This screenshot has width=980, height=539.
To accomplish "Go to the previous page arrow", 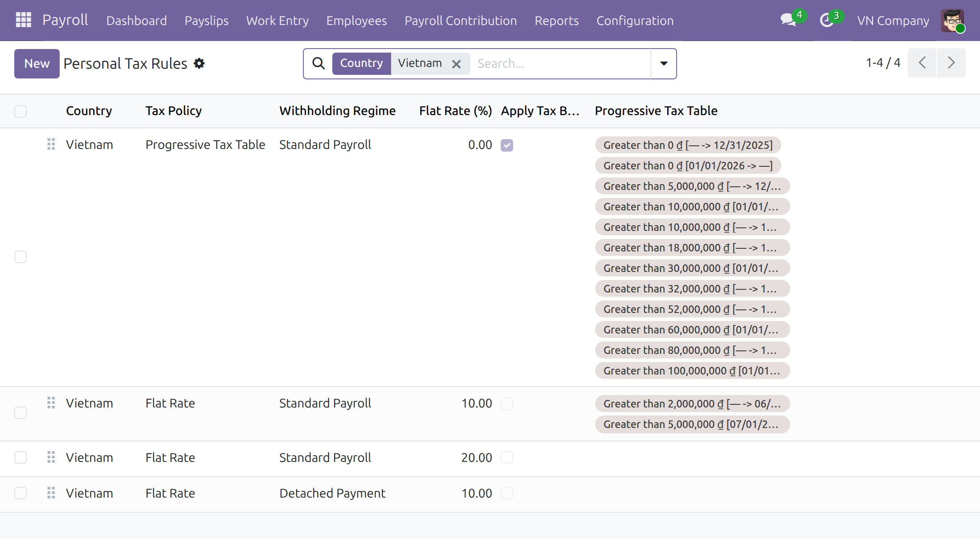I will pyautogui.click(x=922, y=63).
